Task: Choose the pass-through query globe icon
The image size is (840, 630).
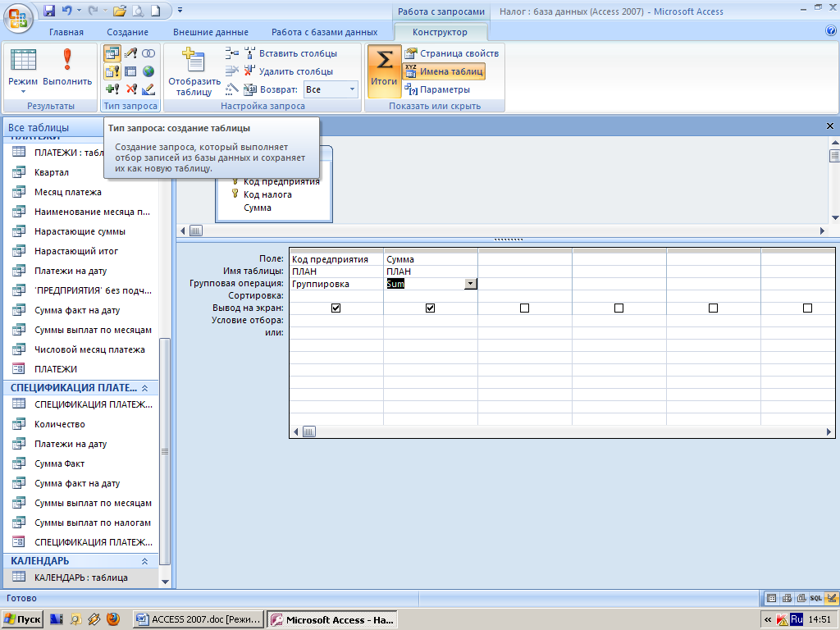Action: 148,71
